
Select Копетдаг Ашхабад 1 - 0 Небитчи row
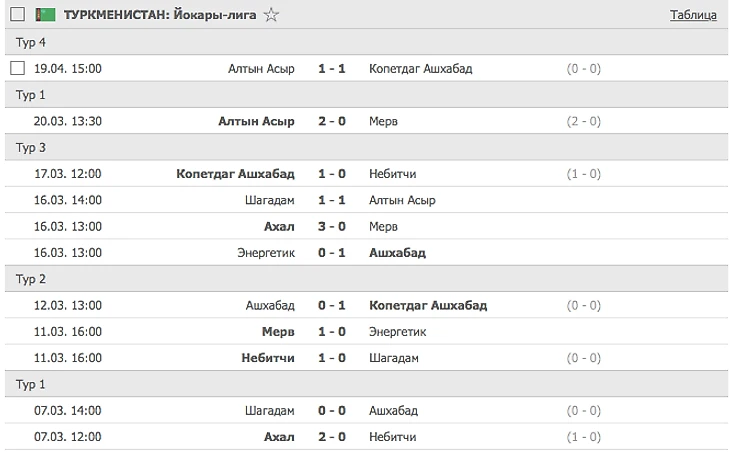pos(331,174)
